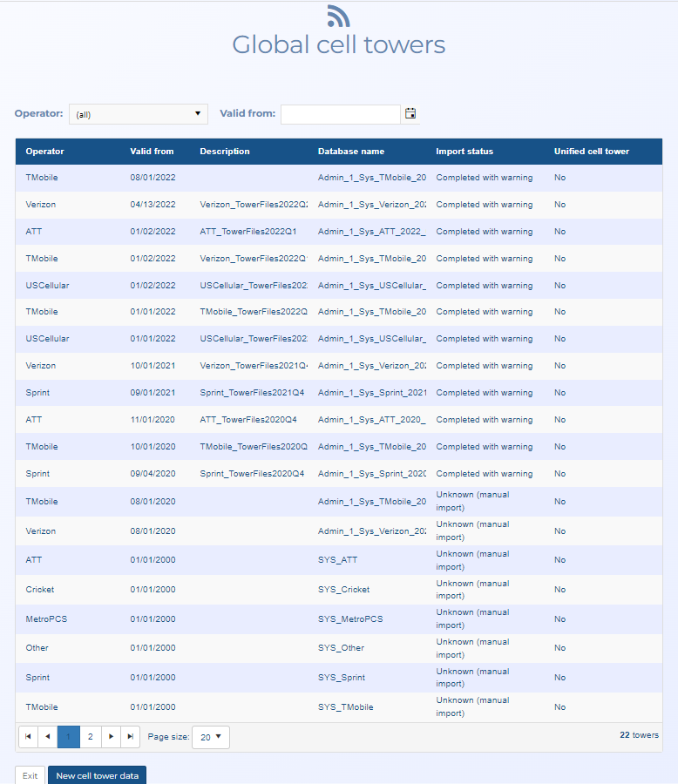The width and height of the screenshot is (678, 784).
Task: Go to the next page arrow
Action: click(111, 737)
